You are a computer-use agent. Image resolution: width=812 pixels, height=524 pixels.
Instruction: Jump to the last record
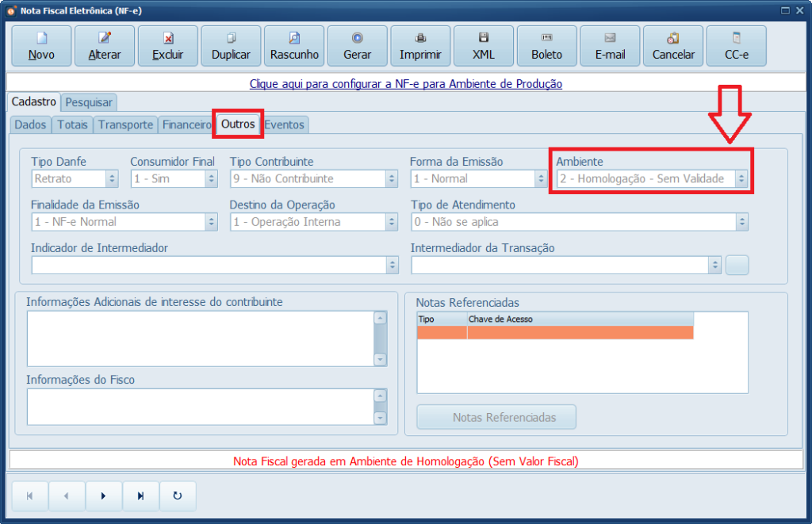click(x=141, y=496)
